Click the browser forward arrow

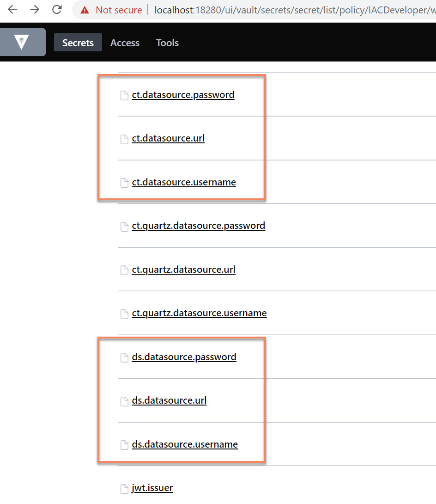[x=34, y=10]
